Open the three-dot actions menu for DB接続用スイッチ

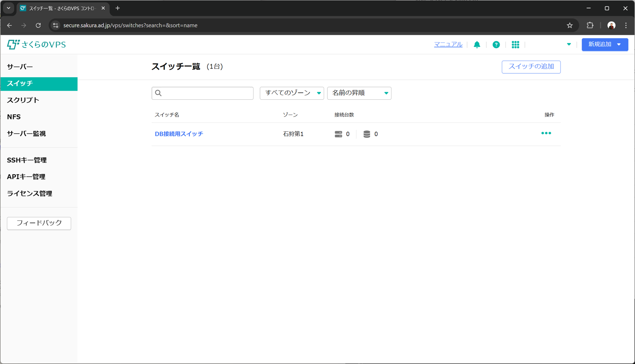[546, 133]
